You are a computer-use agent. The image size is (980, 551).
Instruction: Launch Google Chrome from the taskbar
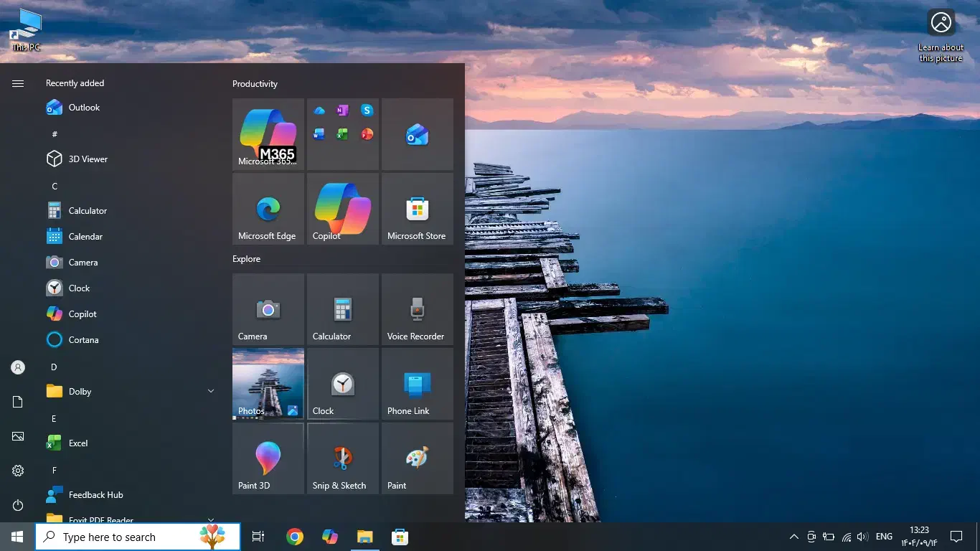294,536
